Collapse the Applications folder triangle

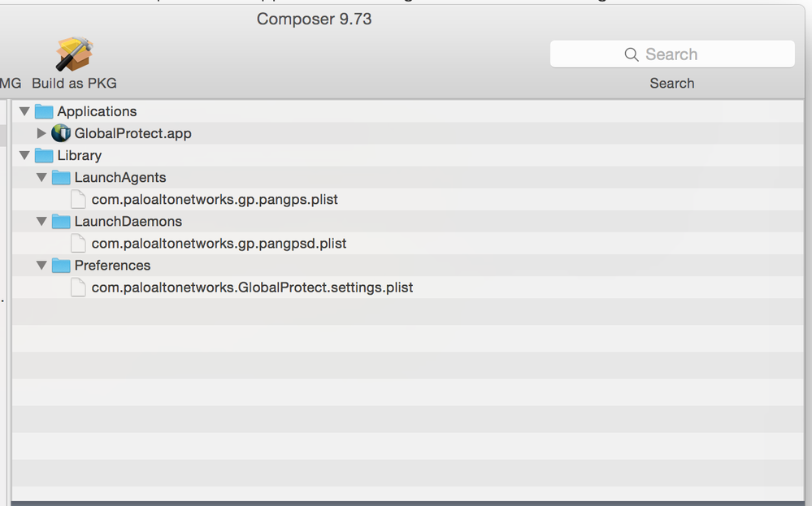point(24,110)
